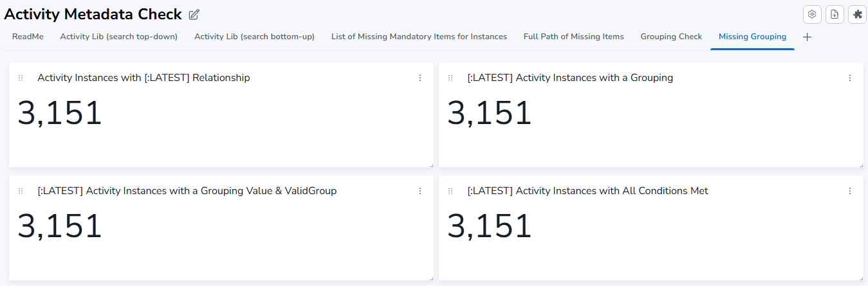Click resize corner of All Conditions Met card
Viewport: 868px width, 286px height.
(861, 278)
